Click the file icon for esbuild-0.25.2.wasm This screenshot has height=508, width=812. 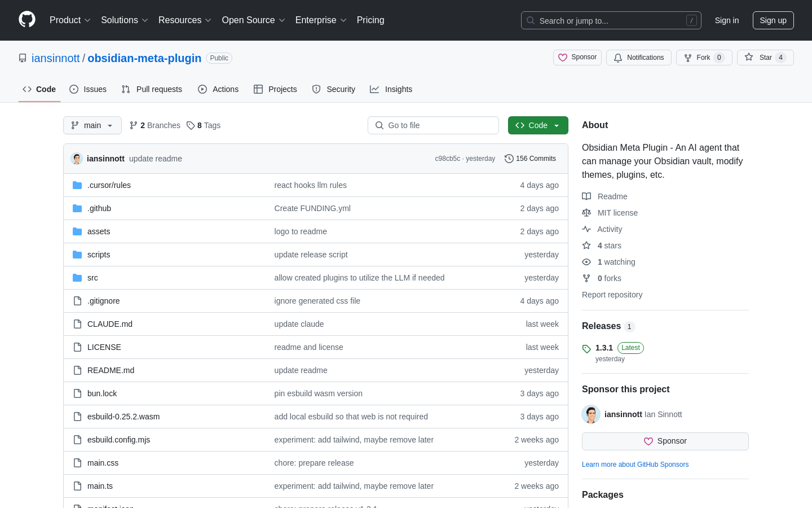pyautogui.click(x=77, y=417)
